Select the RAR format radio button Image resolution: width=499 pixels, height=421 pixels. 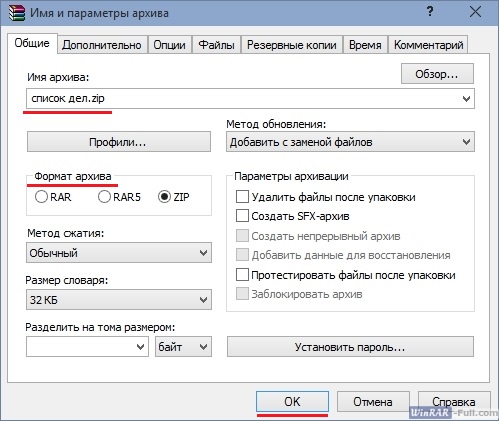(41, 197)
